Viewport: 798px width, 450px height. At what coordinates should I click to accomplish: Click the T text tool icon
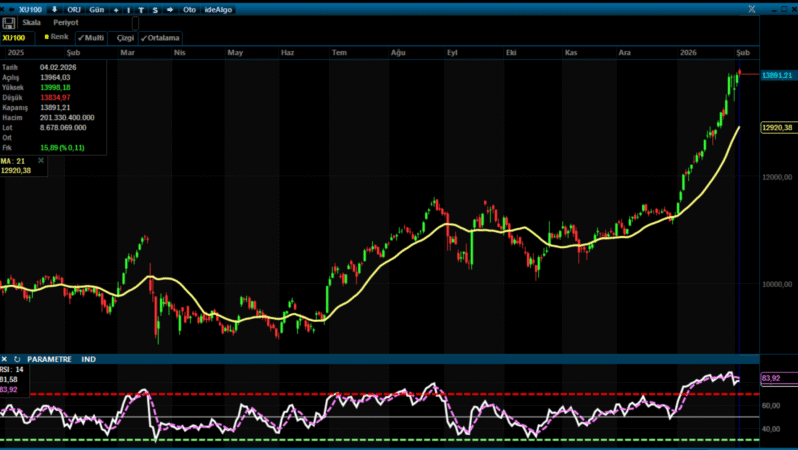tap(141, 8)
